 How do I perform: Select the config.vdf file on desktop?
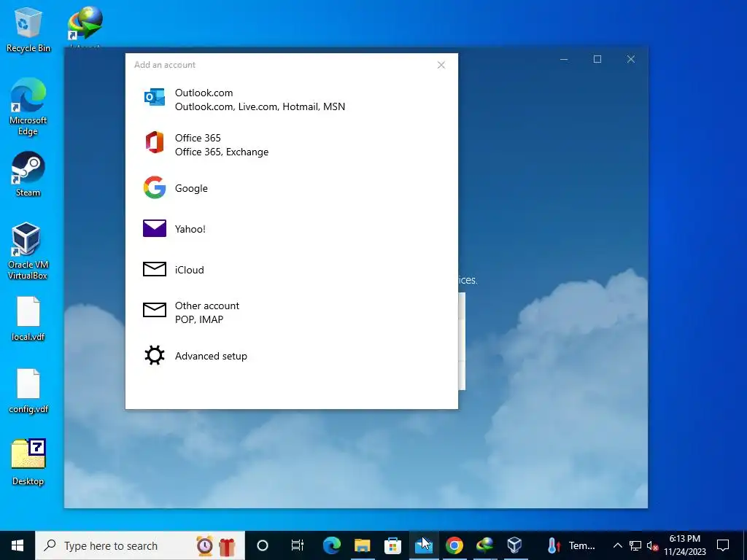tap(28, 392)
